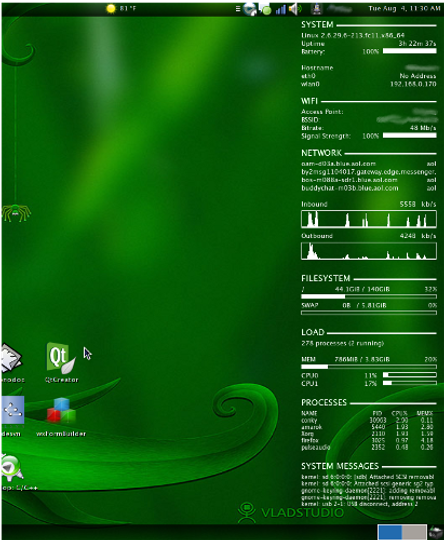Image resolution: width=444 pixels, height=540 pixels.
Task: Open the KDevelop C/C++ desktop launcher
Action: [x=11, y=469]
